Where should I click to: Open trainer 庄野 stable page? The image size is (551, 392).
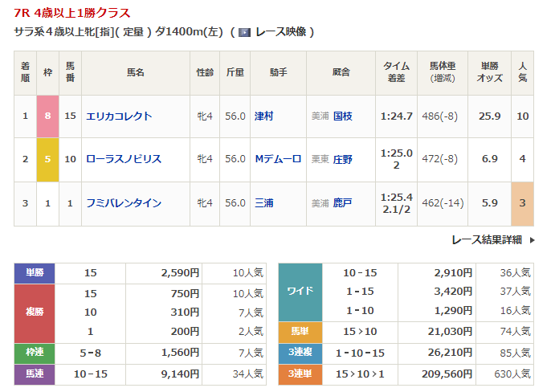point(342,159)
